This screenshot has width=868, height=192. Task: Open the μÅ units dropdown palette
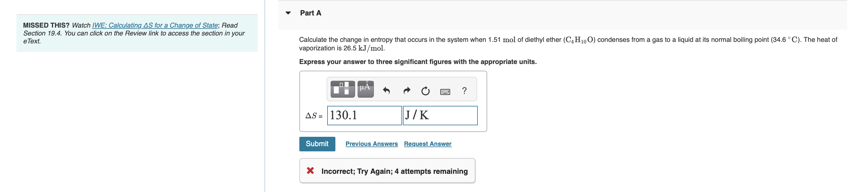[365, 89]
